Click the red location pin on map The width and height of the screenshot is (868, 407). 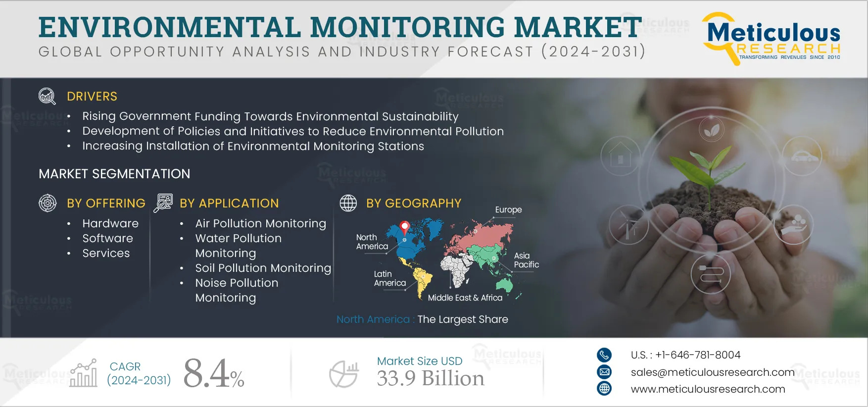[x=405, y=227]
